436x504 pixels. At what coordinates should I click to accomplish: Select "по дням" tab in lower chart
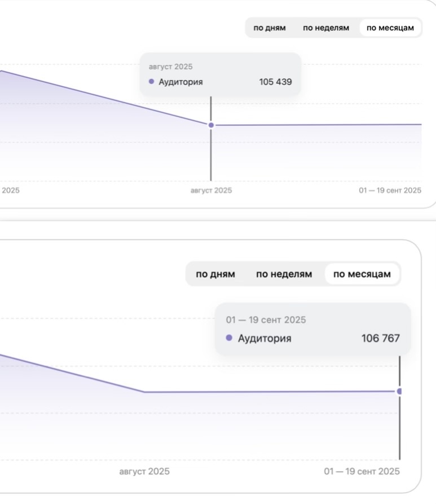pyautogui.click(x=215, y=274)
